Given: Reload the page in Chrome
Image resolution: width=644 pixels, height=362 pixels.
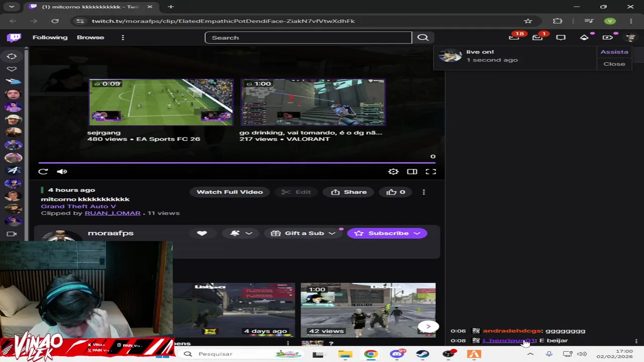Looking at the screenshot, I should (x=55, y=21).
